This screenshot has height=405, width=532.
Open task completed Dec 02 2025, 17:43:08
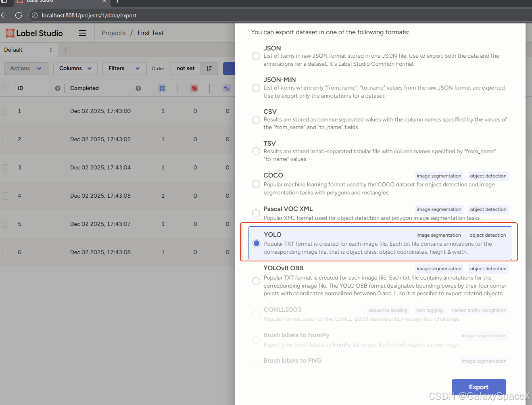(100, 252)
